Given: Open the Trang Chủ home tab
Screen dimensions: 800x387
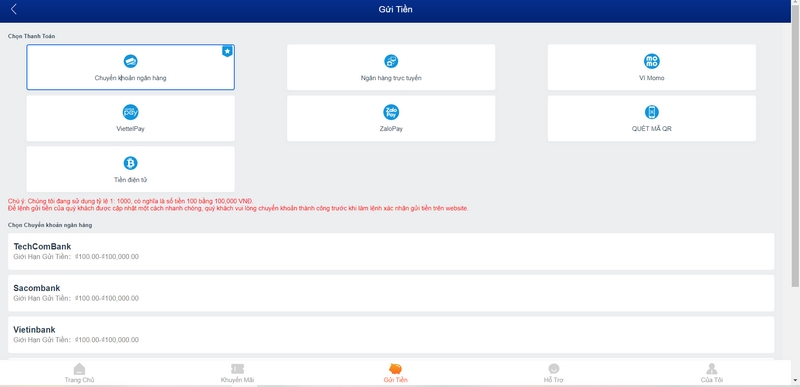Looking at the screenshot, I should point(79,373).
